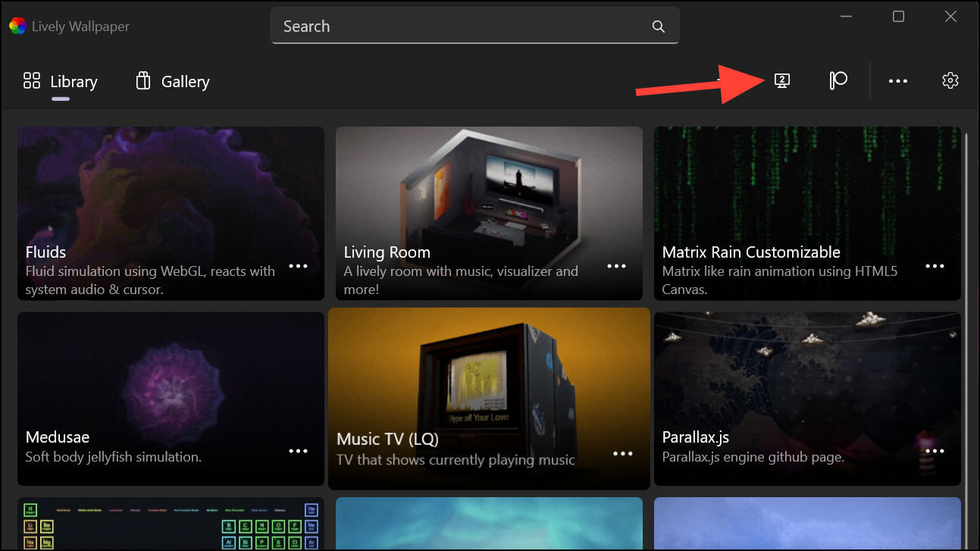Screen dimensions: 980x551
Task: Click the search magnifier icon
Action: [x=659, y=27]
